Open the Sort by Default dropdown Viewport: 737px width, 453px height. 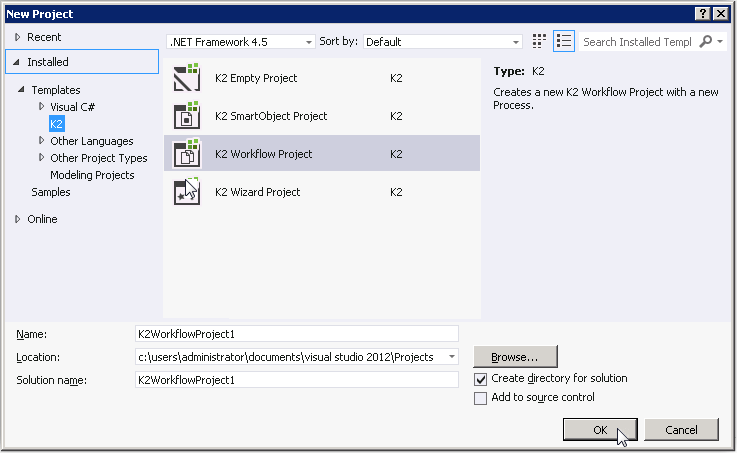click(443, 42)
